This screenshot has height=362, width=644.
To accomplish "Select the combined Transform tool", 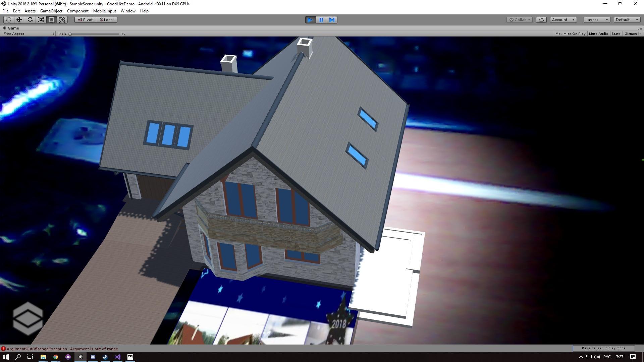I will [62, 20].
